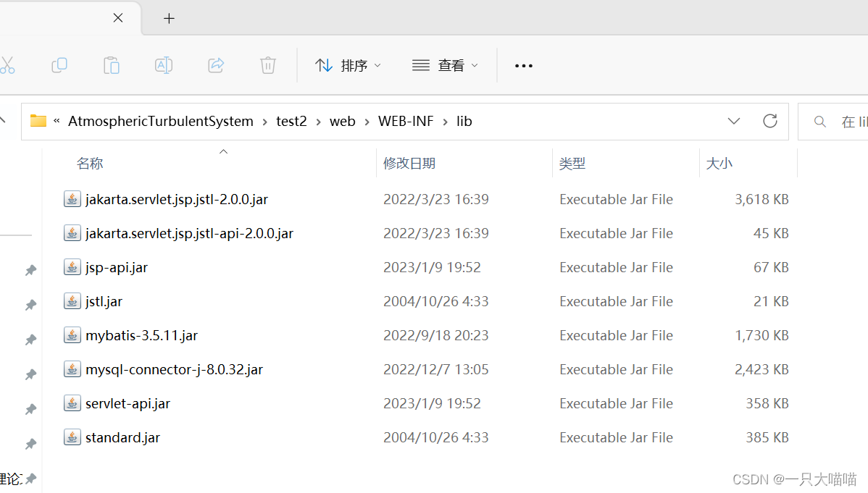Viewport: 868px width, 493px height.
Task: Click pin icon beside standard.jar row
Action: click(31, 444)
